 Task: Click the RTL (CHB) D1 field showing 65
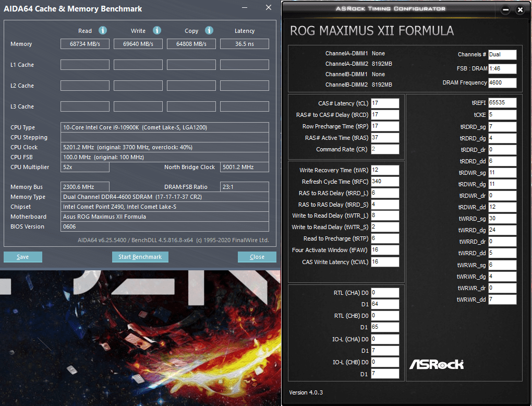pos(385,327)
